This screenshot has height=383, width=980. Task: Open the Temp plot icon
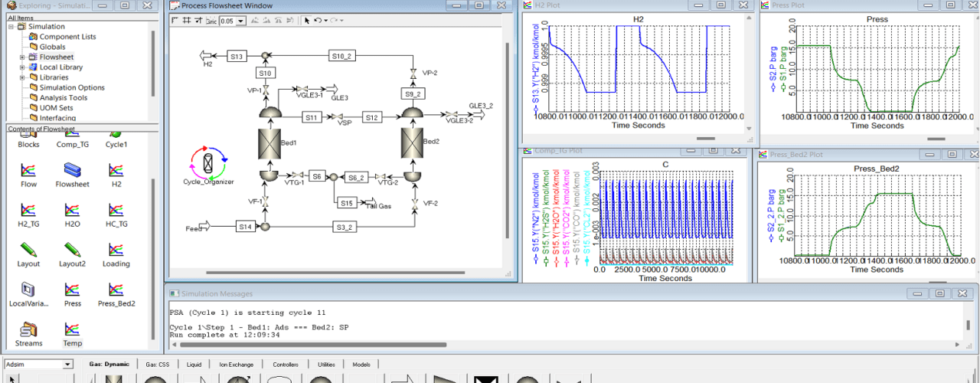coord(72,329)
